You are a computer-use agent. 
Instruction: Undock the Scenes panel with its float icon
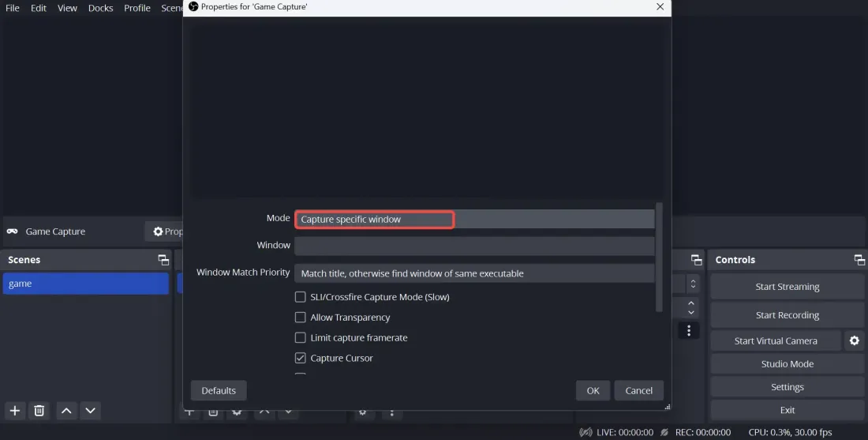click(163, 259)
